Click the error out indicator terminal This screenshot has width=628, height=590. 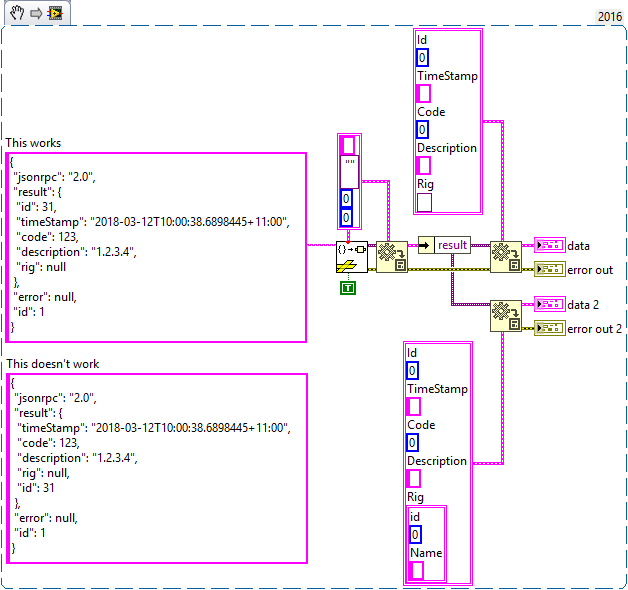tap(549, 269)
